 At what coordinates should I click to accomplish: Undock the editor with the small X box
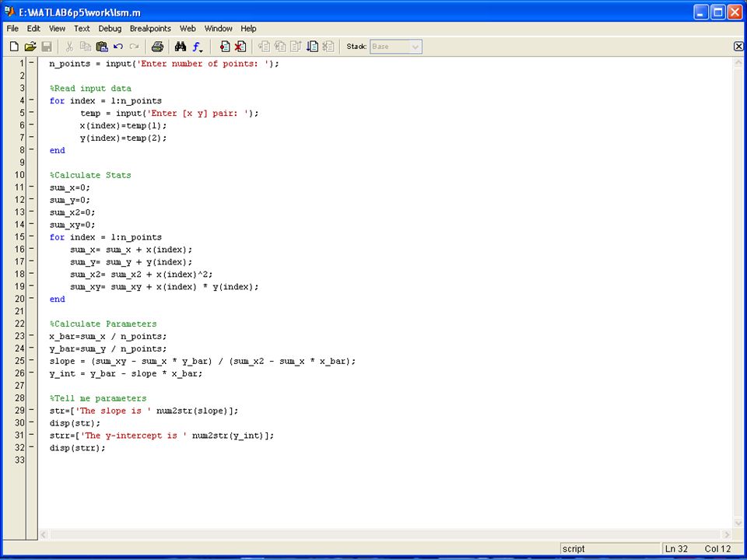pos(738,46)
